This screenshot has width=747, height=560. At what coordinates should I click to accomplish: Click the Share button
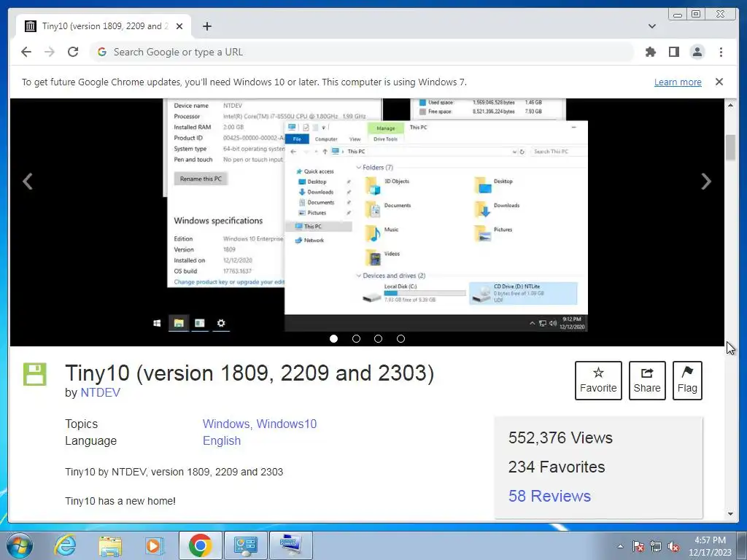point(647,381)
